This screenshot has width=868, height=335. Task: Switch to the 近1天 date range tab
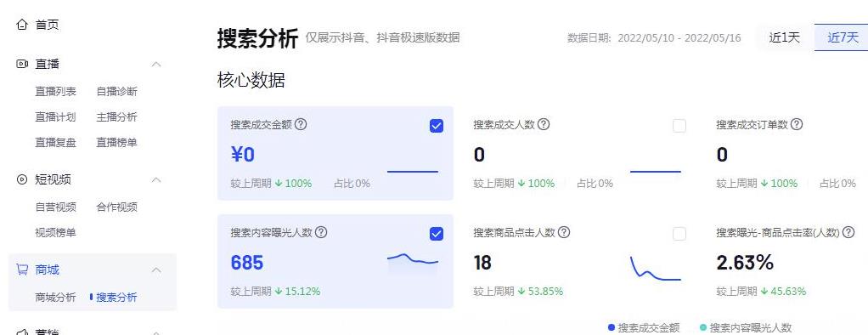pyautogui.click(x=785, y=37)
